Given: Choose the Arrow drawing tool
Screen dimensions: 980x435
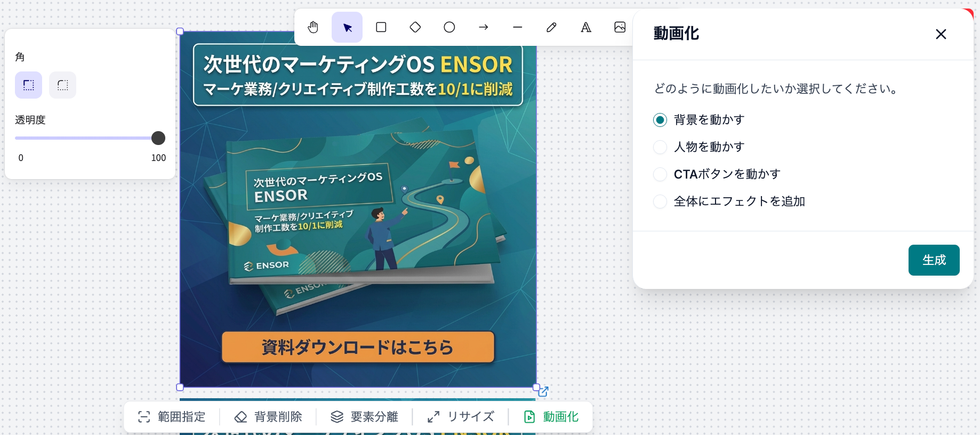Looking at the screenshot, I should coord(484,27).
